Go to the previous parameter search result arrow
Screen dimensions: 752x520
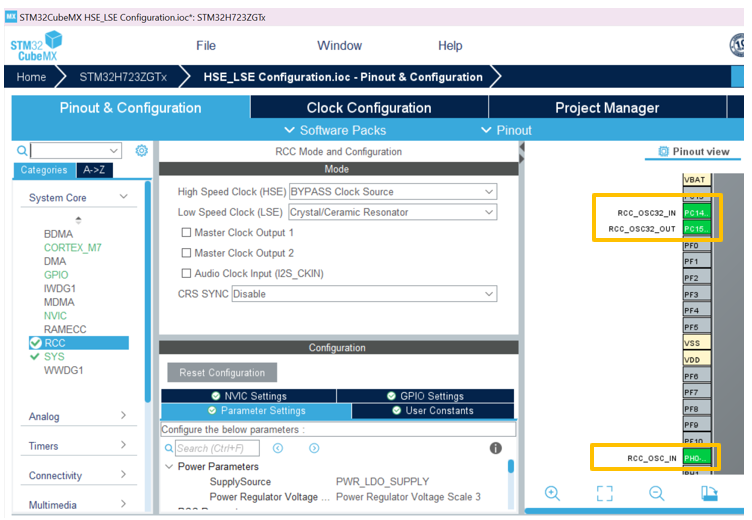click(x=278, y=448)
